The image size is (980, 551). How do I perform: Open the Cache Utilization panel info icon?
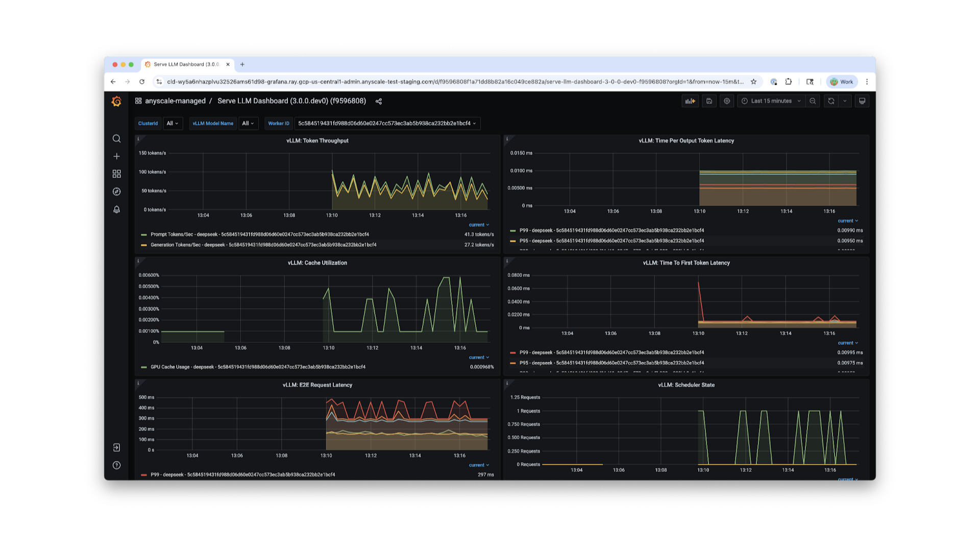pyautogui.click(x=138, y=261)
